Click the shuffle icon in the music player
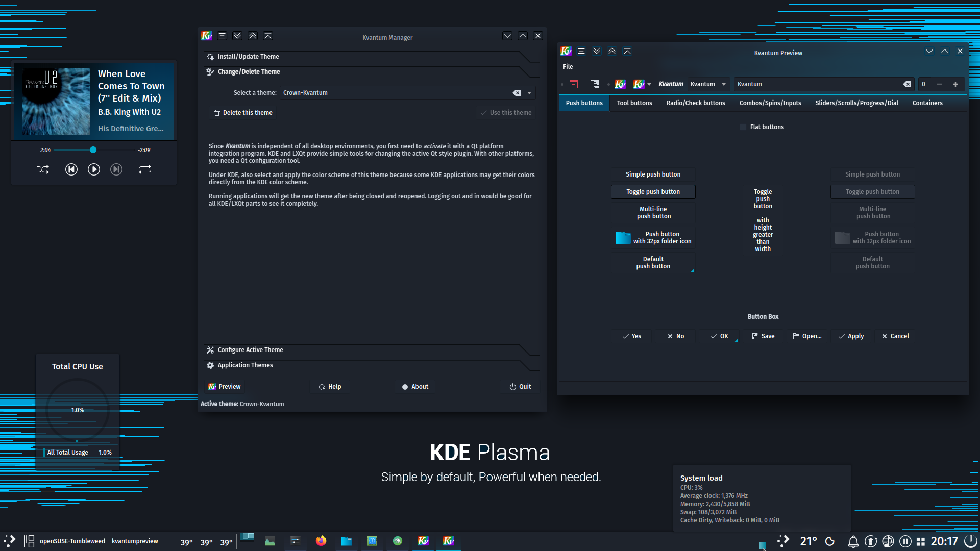 43,169
